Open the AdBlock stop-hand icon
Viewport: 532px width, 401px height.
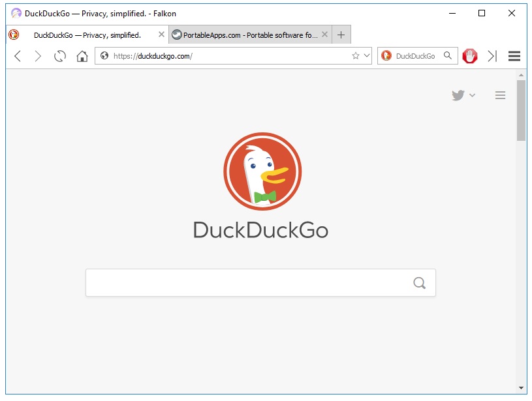click(470, 56)
